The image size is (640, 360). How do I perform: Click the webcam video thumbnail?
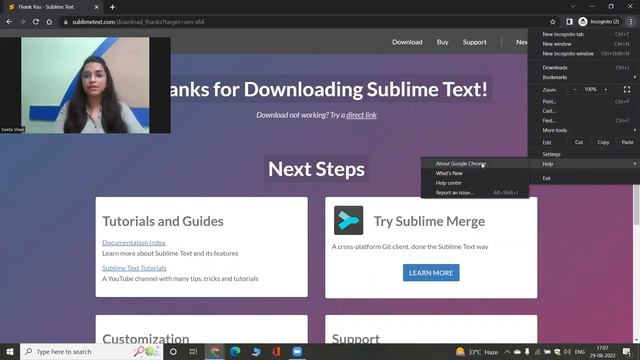[85, 85]
